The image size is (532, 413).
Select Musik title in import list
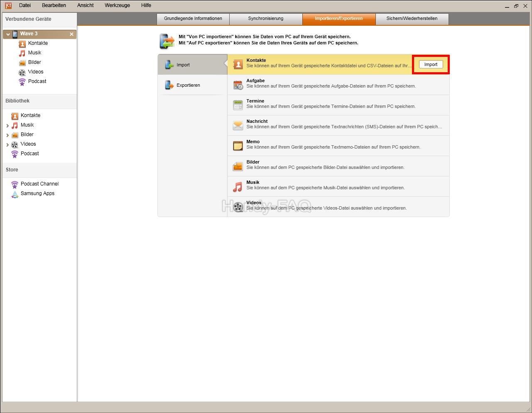coord(253,182)
